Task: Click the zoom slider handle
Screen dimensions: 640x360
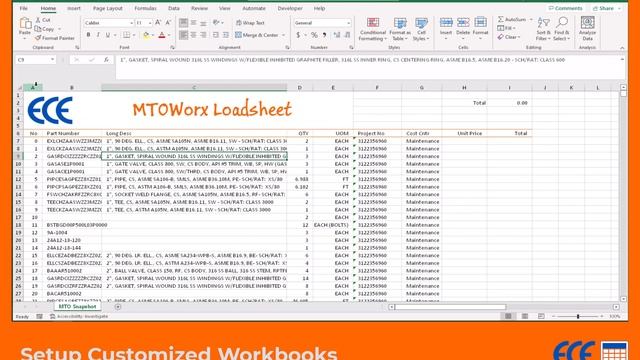Action: coord(578,316)
